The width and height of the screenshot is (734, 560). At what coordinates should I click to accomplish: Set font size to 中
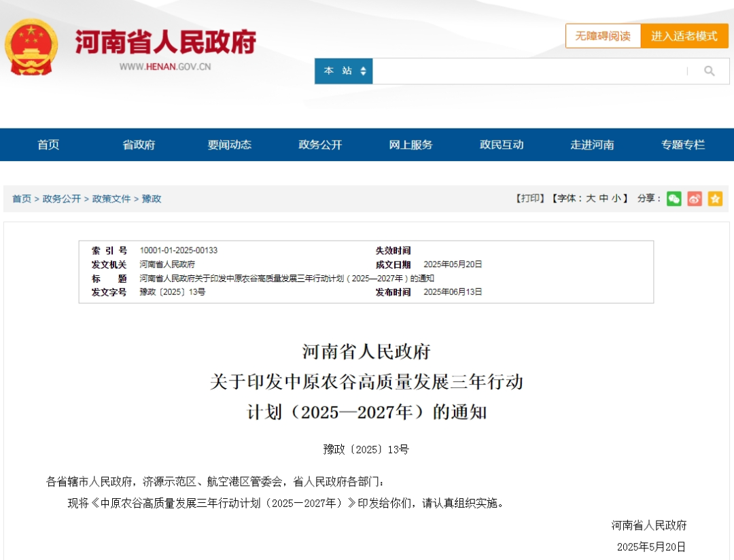pos(604,198)
